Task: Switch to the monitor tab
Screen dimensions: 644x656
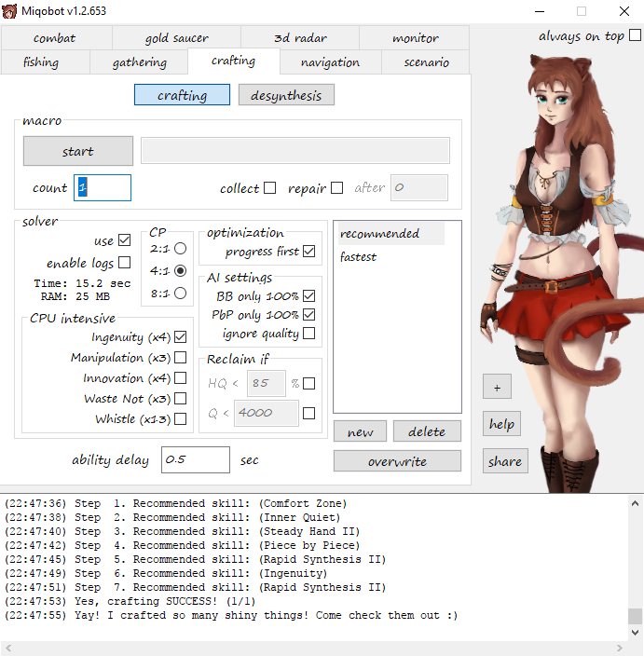Action: click(415, 38)
